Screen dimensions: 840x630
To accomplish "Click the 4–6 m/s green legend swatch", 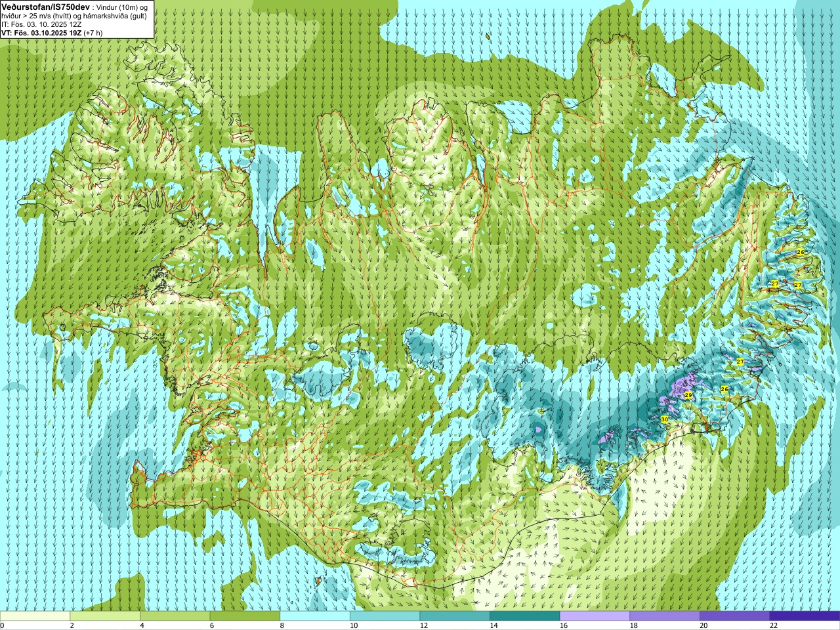I will coord(175,616).
